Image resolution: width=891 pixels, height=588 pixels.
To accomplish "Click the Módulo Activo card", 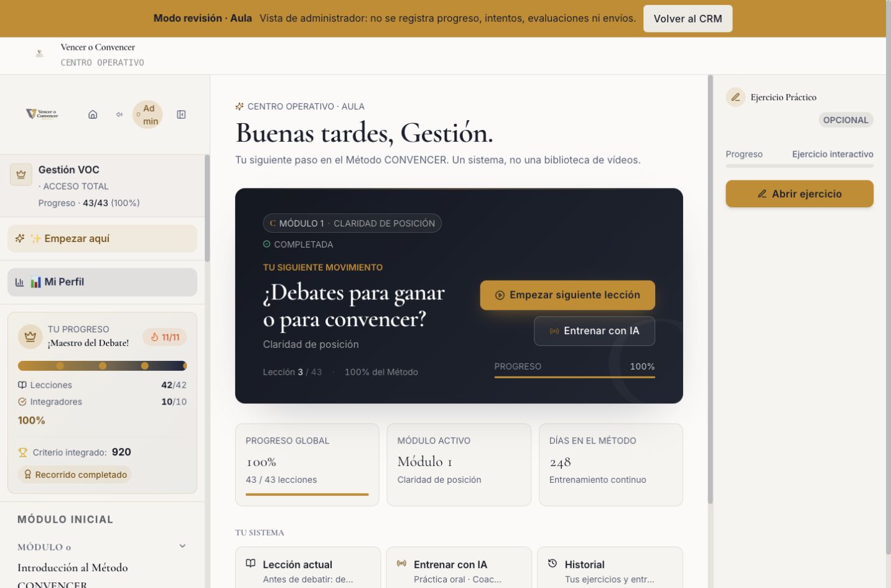I will 459,465.
